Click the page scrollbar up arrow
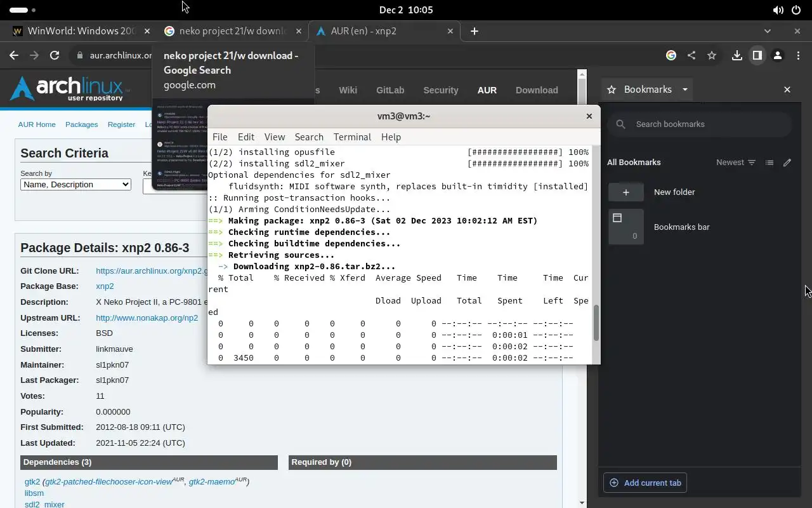 click(x=582, y=74)
